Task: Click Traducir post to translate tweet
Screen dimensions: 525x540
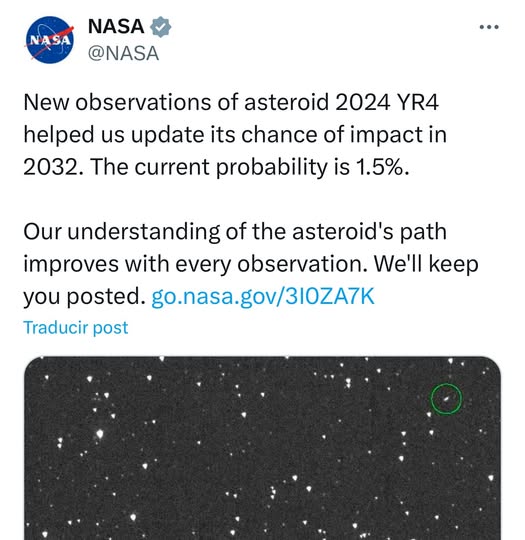Action: [76, 328]
